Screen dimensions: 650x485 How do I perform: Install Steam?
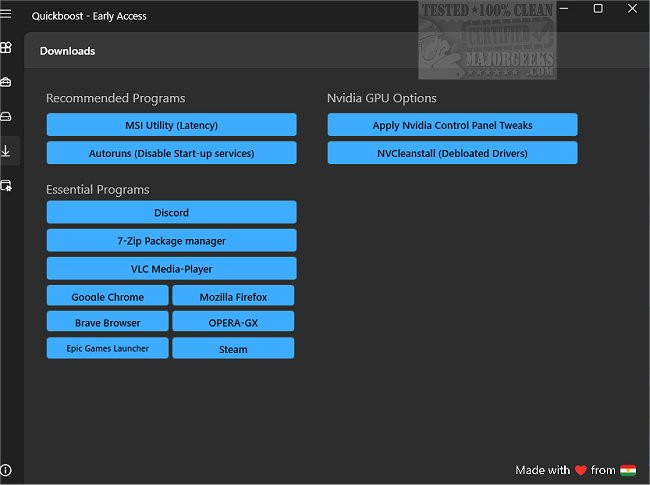(x=233, y=348)
